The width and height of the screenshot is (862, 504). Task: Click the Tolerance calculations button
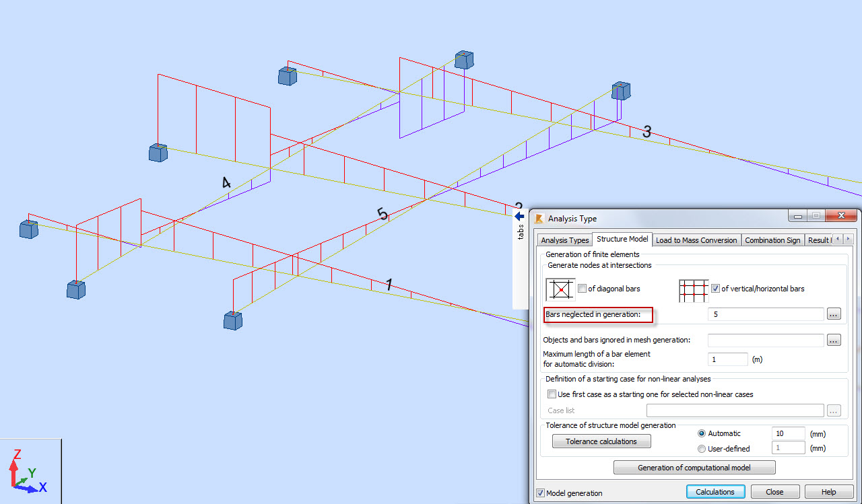(601, 441)
